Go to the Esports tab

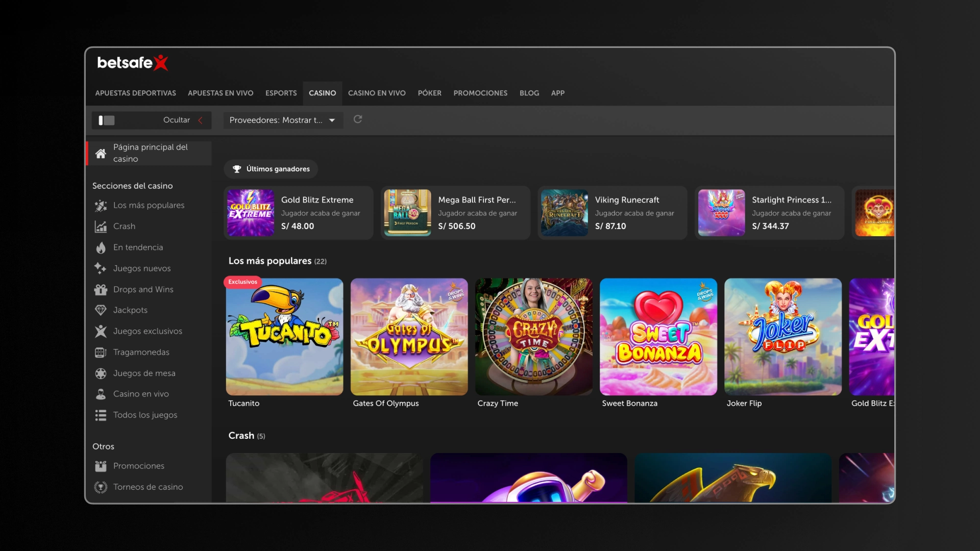click(281, 93)
